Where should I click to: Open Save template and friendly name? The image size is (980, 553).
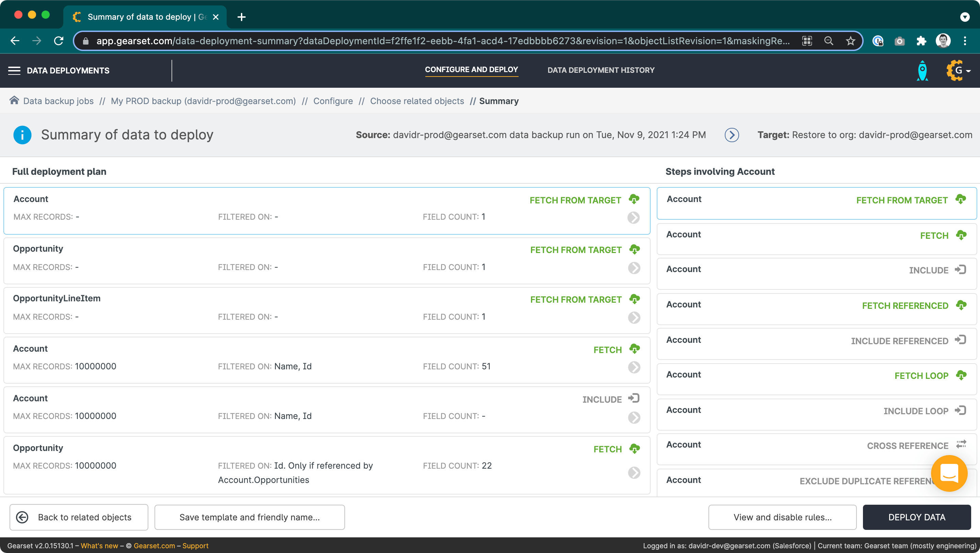coord(249,517)
